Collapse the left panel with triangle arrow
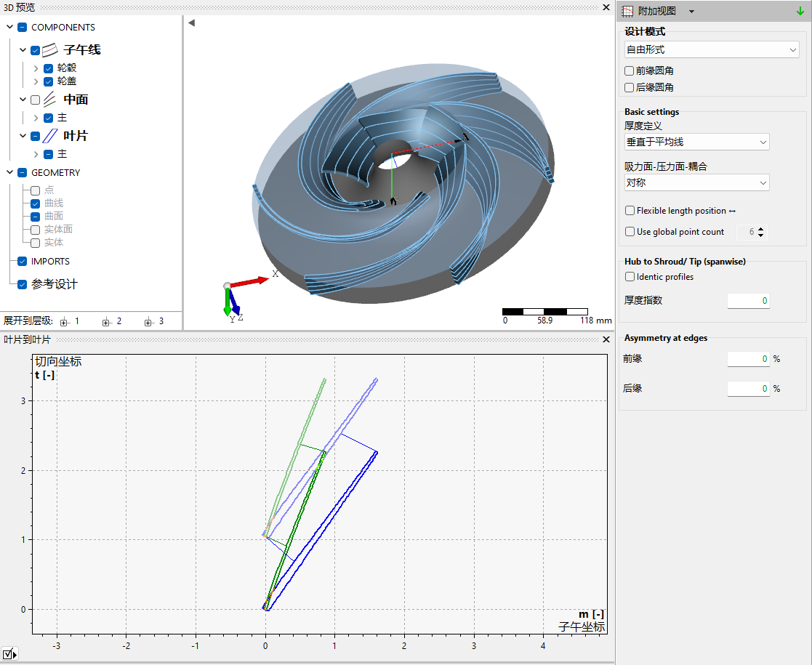The image size is (812, 665). (191, 23)
